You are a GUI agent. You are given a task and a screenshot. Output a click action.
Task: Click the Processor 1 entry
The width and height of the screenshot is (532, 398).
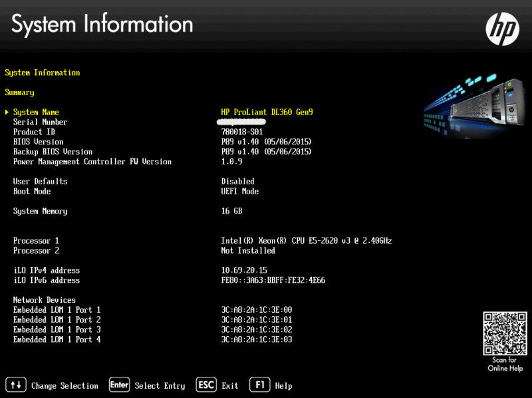tap(202, 241)
